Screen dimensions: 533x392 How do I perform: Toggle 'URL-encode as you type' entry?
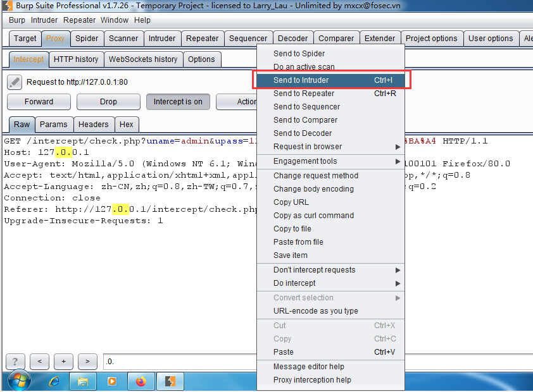tap(330, 311)
